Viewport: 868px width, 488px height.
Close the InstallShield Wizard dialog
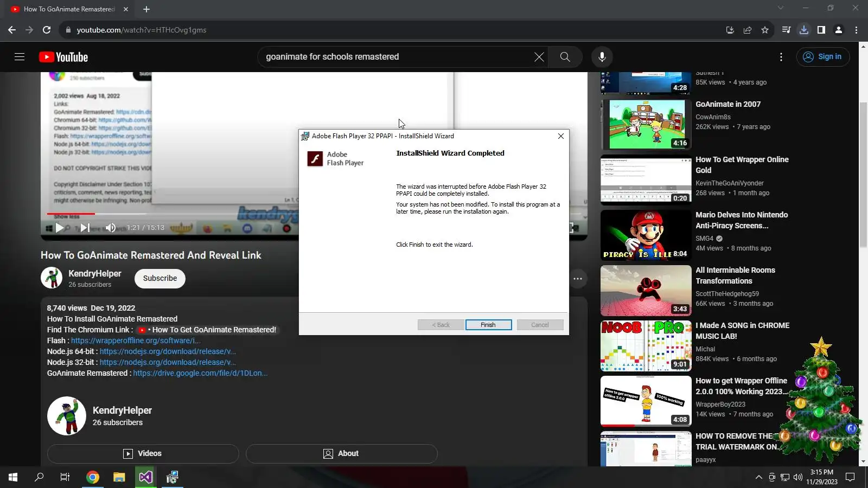pyautogui.click(x=561, y=136)
